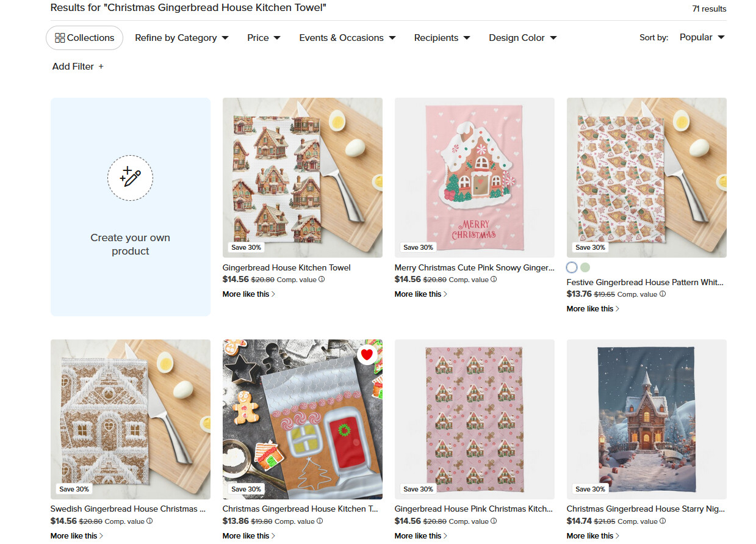Click the Comp. value info icon under Gingerbread House Kitchen Towel

tap(322, 280)
